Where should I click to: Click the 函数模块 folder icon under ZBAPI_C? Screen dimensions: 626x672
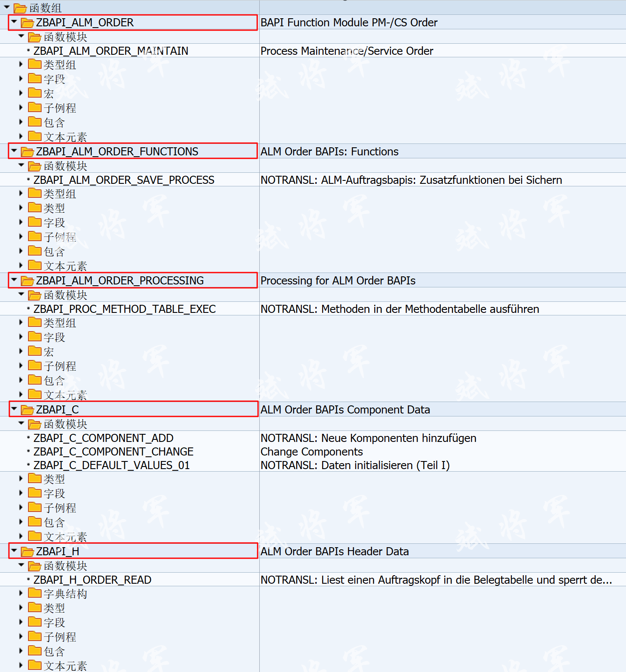click(x=34, y=424)
